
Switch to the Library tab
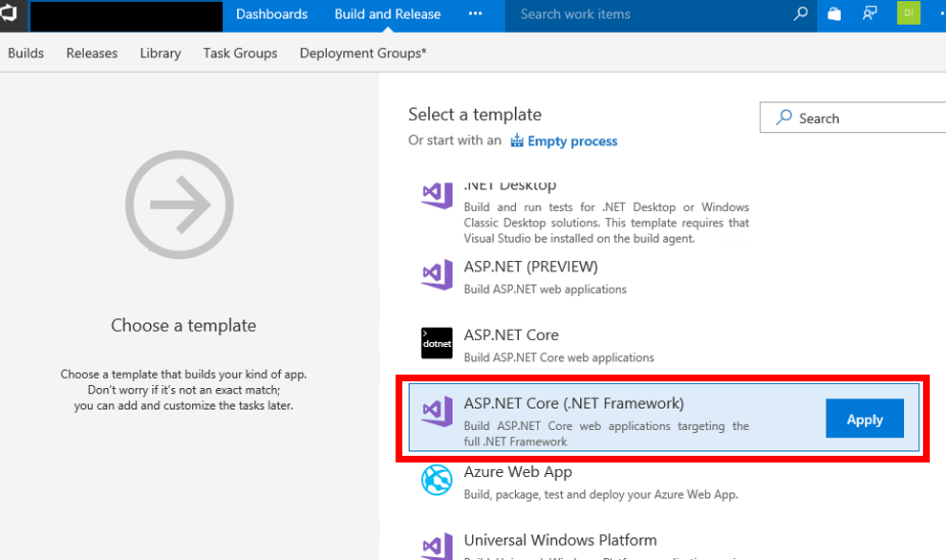[x=161, y=54]
